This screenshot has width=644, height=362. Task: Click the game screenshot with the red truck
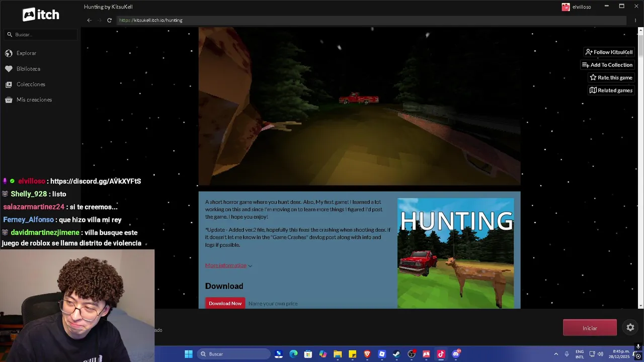pyautogui.click(x=359, y=107)
